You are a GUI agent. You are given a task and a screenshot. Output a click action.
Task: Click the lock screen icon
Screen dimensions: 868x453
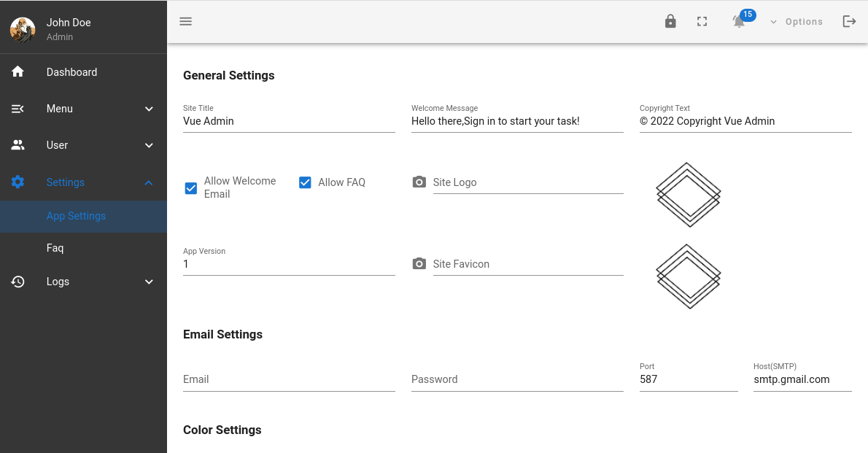670,22
